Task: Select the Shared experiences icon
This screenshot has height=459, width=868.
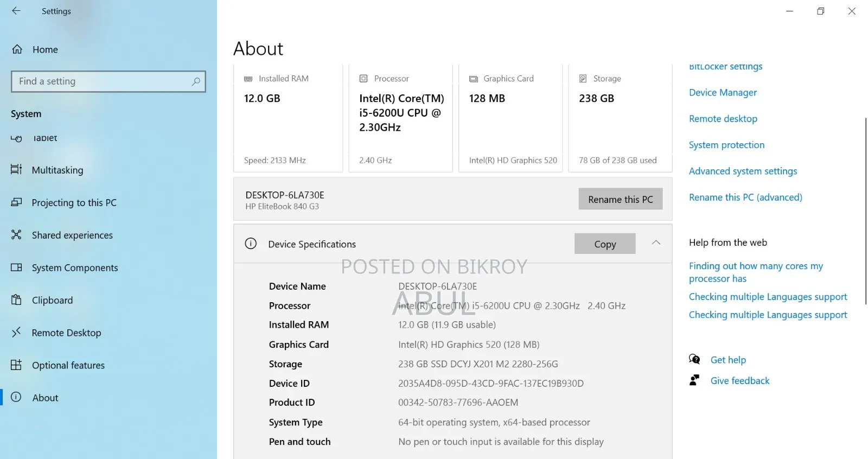Action: 16,235
